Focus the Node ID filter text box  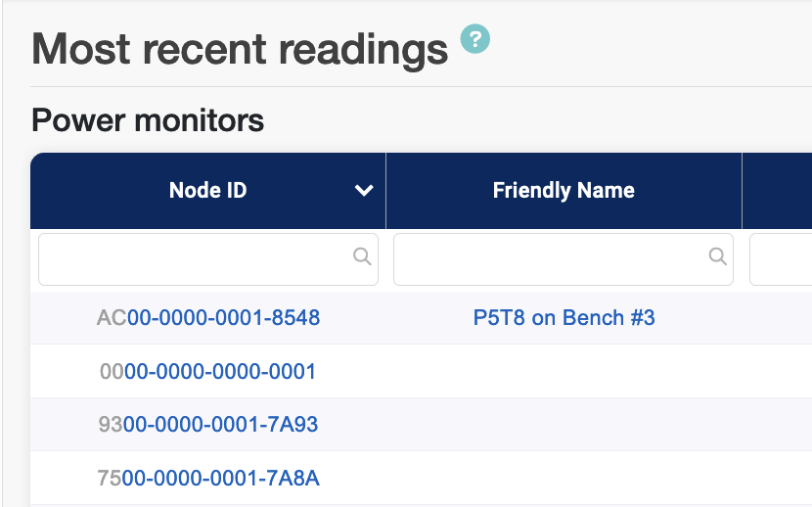[194, 258]
